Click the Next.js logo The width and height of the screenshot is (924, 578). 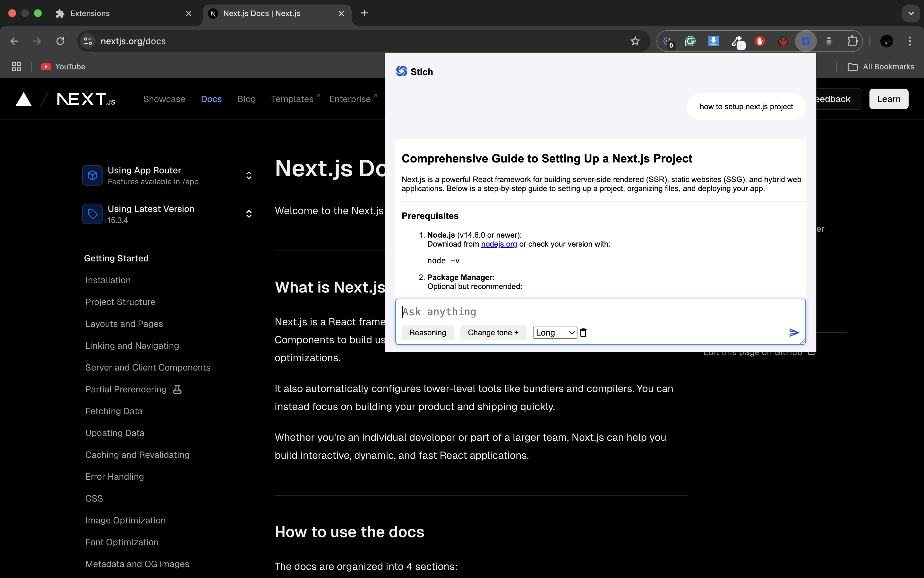point(86,99)
